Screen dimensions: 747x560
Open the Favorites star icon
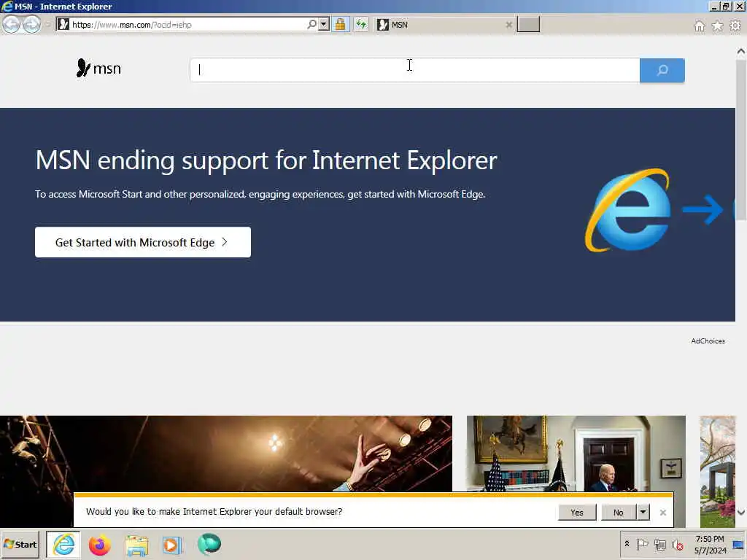click(x=717, y=26)
